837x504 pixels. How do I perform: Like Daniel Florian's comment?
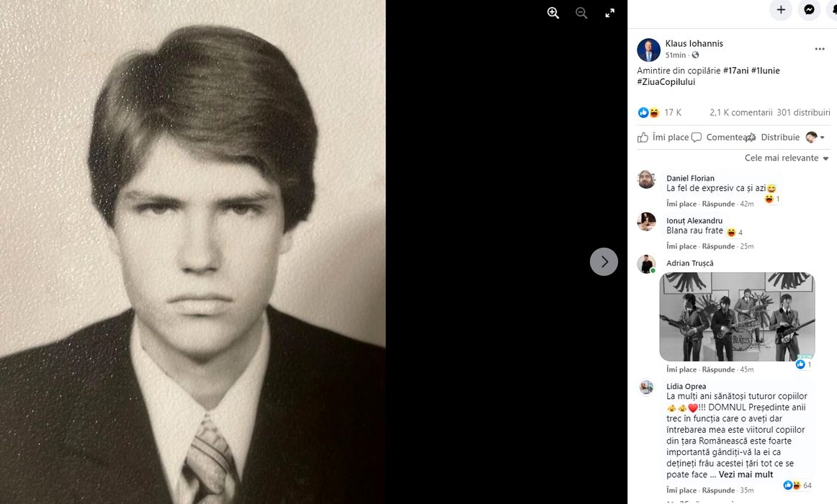pyautogui.click(x=681, y=204)
